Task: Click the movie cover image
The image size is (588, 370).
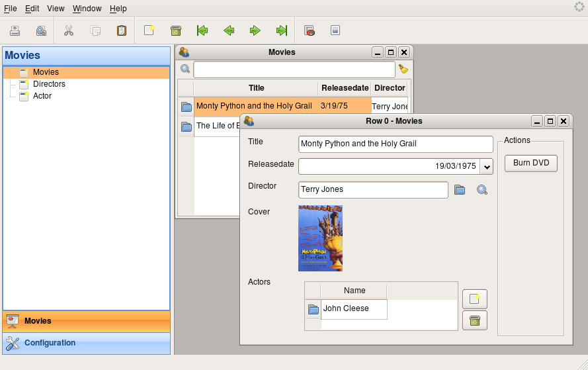Action: [x=320, y=238]
